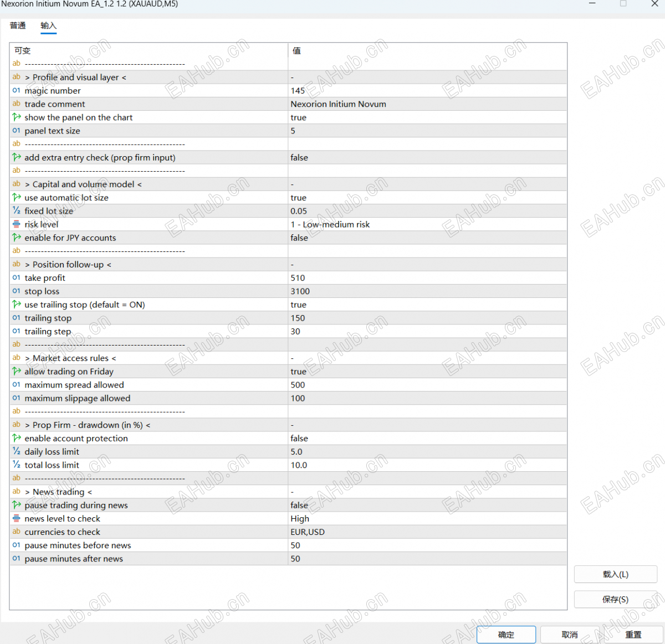Click the 载入(L) load button

pyautogui.click(x=616, y=574)
